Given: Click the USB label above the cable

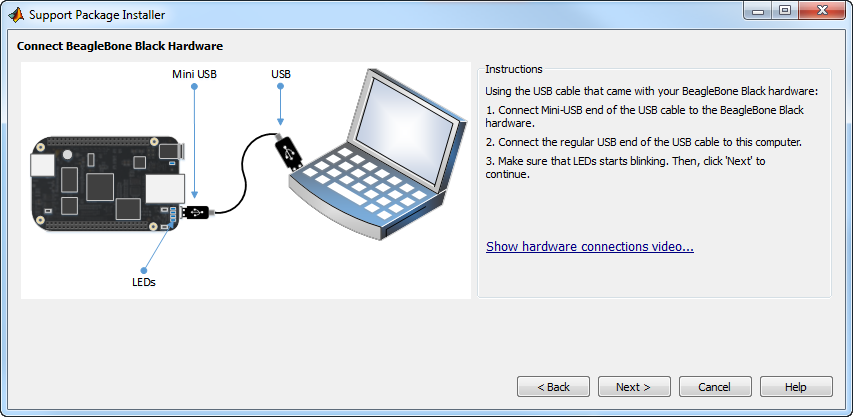Looking at the screenshot, I should 281,74.
